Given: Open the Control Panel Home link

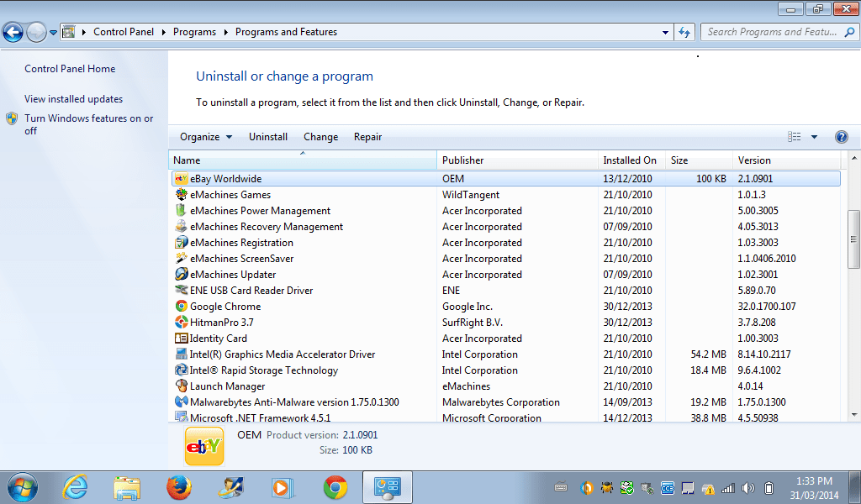Looking at the screenshot, I should [x=70, y=69].
